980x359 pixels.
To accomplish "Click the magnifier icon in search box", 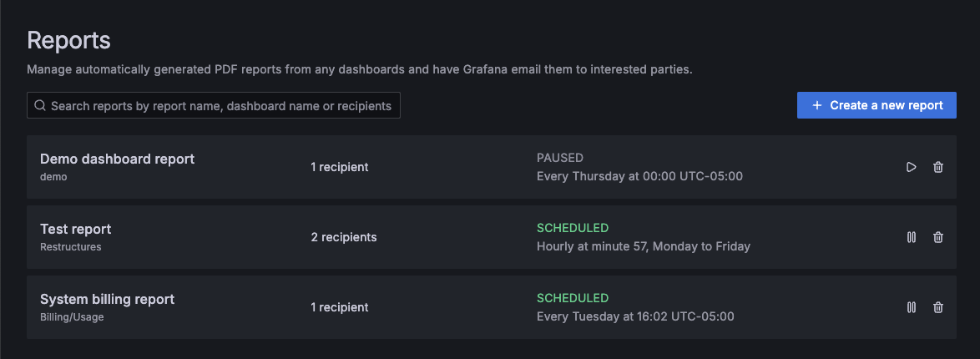I will point(39,106).
